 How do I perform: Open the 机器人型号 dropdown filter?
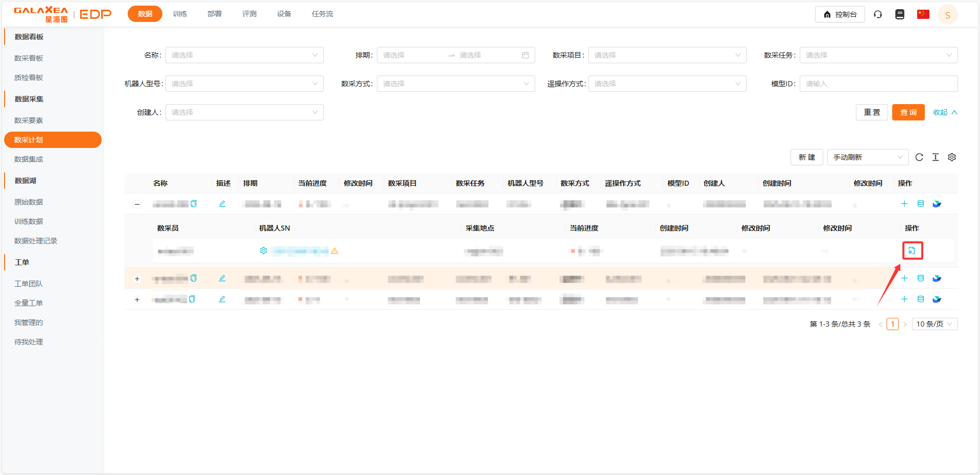point(244,84)
